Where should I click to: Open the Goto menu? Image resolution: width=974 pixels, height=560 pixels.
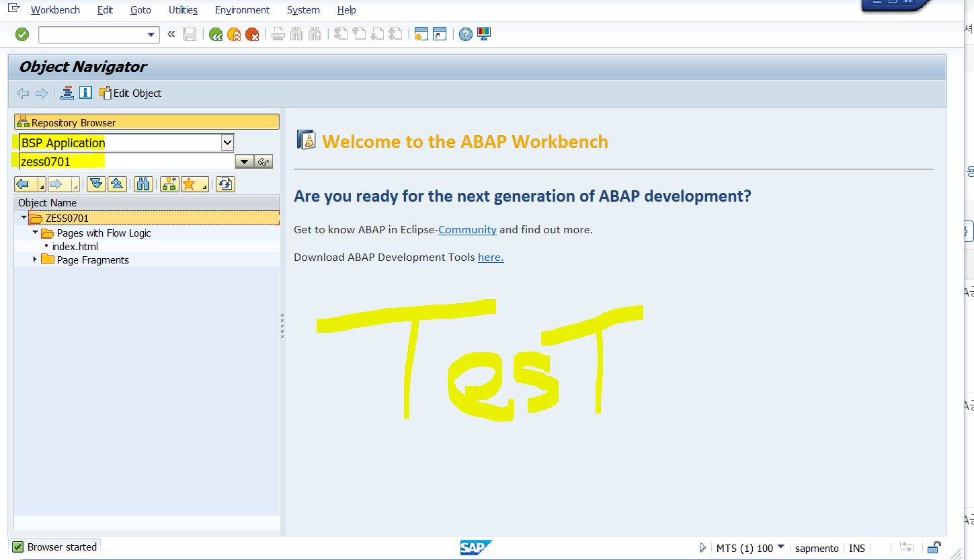pos(140,10)
